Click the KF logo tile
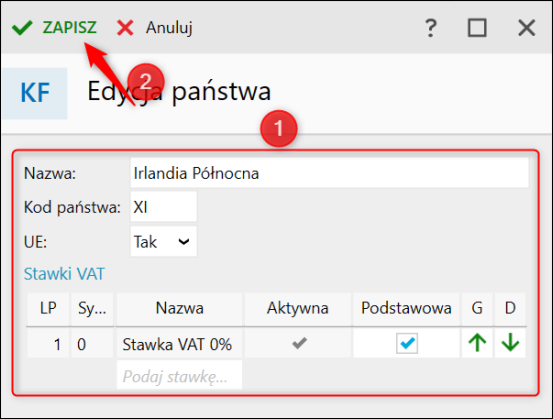Image resolution: width=553 pixels, height=419 pixels. click(x=35, y=93)
